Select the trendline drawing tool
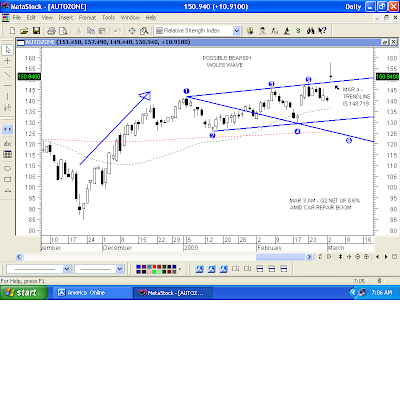Viewport: 400px width, 400px height. [8, 75]
